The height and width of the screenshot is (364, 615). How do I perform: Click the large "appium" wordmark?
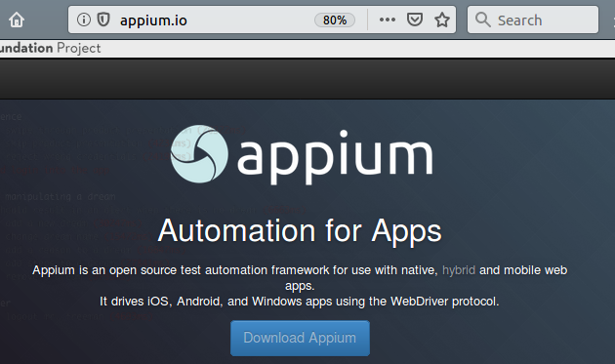(x=336, y=157)
